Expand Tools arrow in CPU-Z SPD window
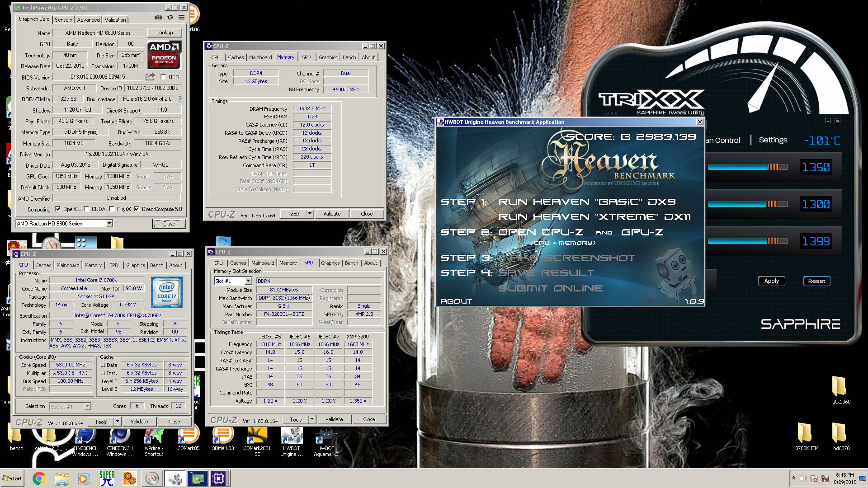This screenshot has width=868, height=488. point(312,419)
